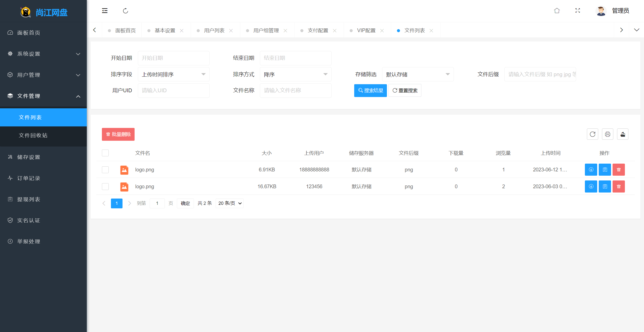This screenshot has width=644, height=332.
Task: Close the 基本设置 tab
Action: (182, 31)
